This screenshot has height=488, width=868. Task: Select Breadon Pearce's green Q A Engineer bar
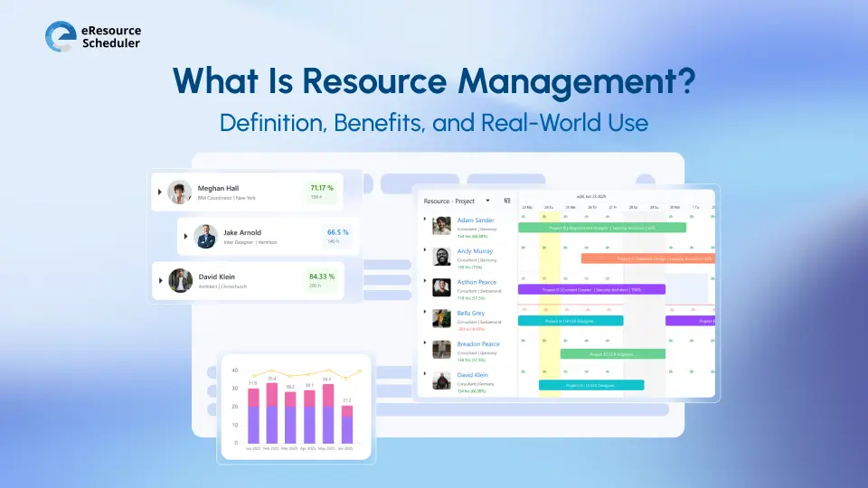click(613, 354)
